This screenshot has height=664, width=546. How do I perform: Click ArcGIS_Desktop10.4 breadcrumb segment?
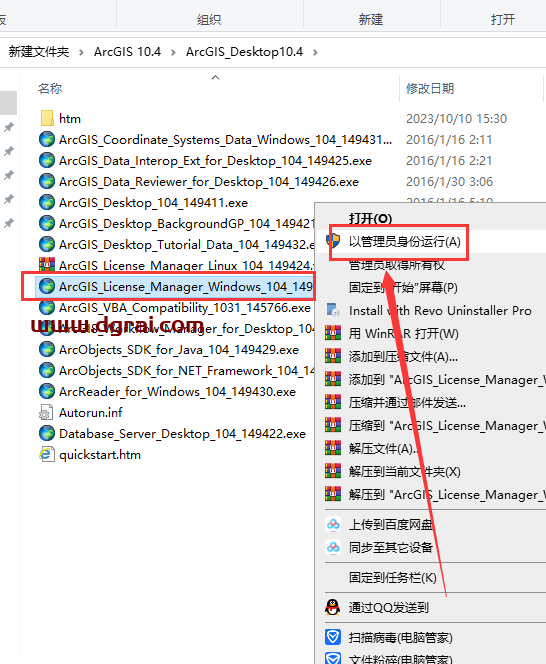pyautogui.click(x=244, y=52)
